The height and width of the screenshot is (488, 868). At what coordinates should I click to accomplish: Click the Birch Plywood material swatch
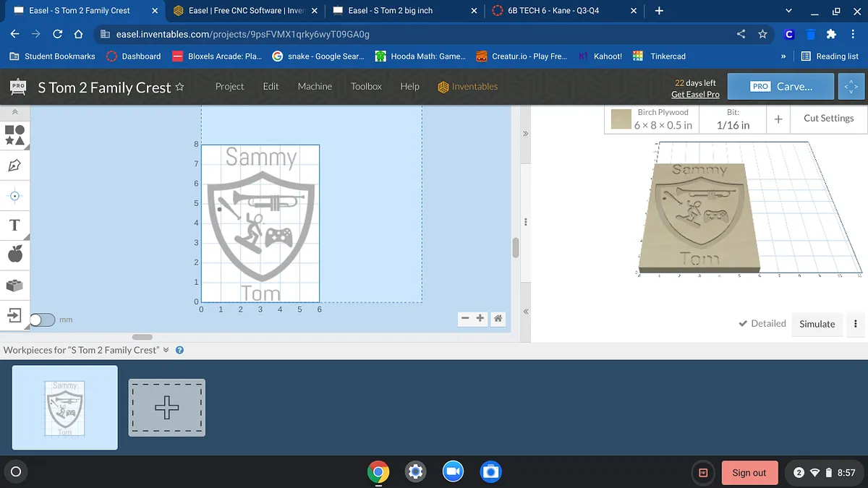click(x=621, y=119)
